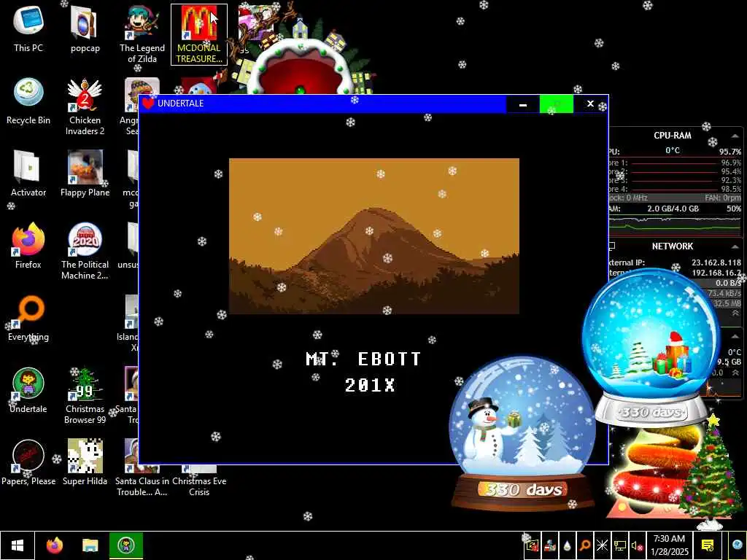Open the Firefox desktop shortcut
The width and height of the screenshot is (747, 560).
click(28, 246)
